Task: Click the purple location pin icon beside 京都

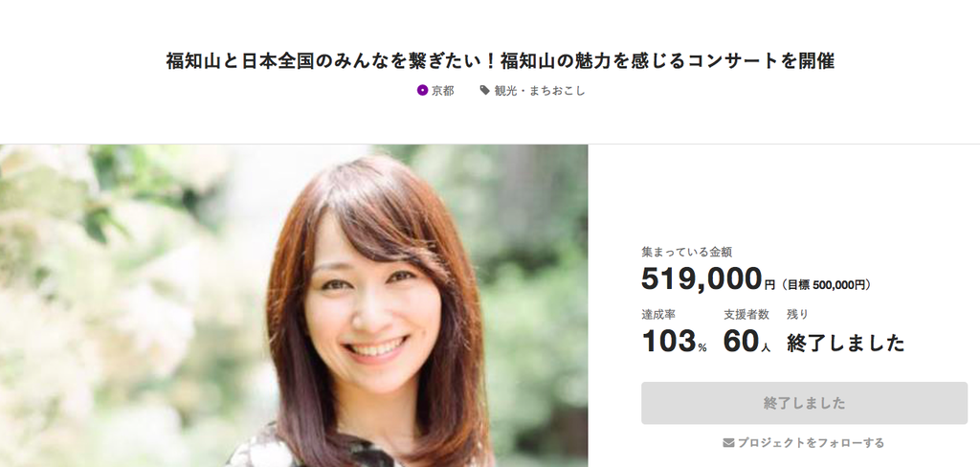Action: (422, 91)
